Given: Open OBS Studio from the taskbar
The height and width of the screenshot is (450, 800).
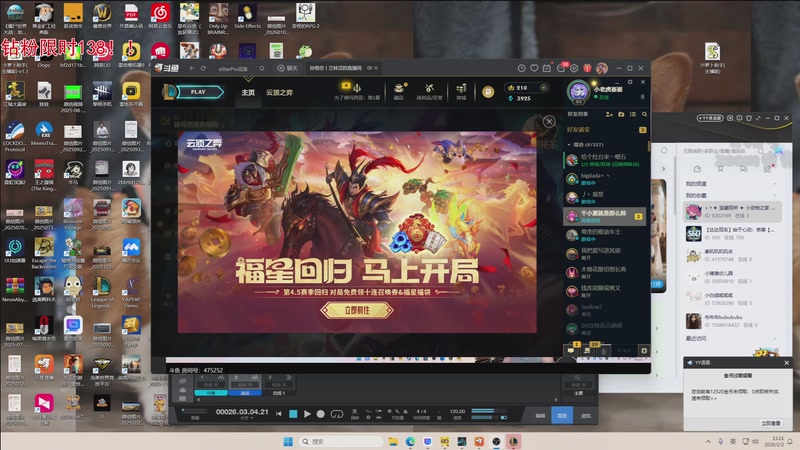Looking at the screenshot, I should [x=496, y=441].
